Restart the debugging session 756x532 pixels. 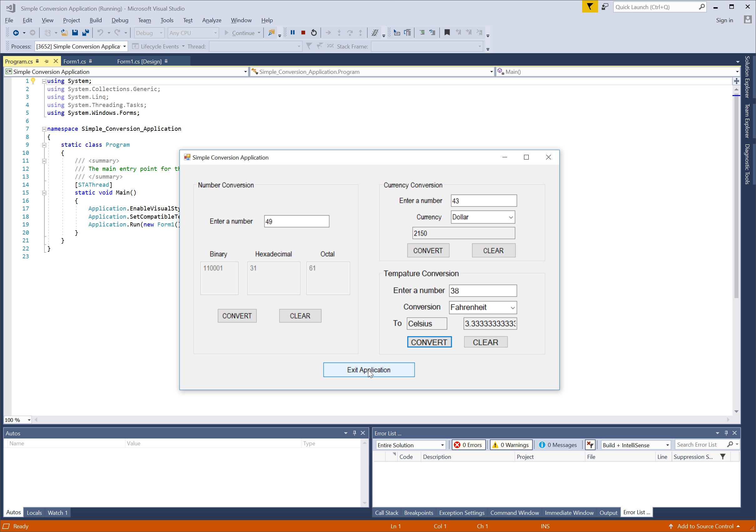(314, 32)
